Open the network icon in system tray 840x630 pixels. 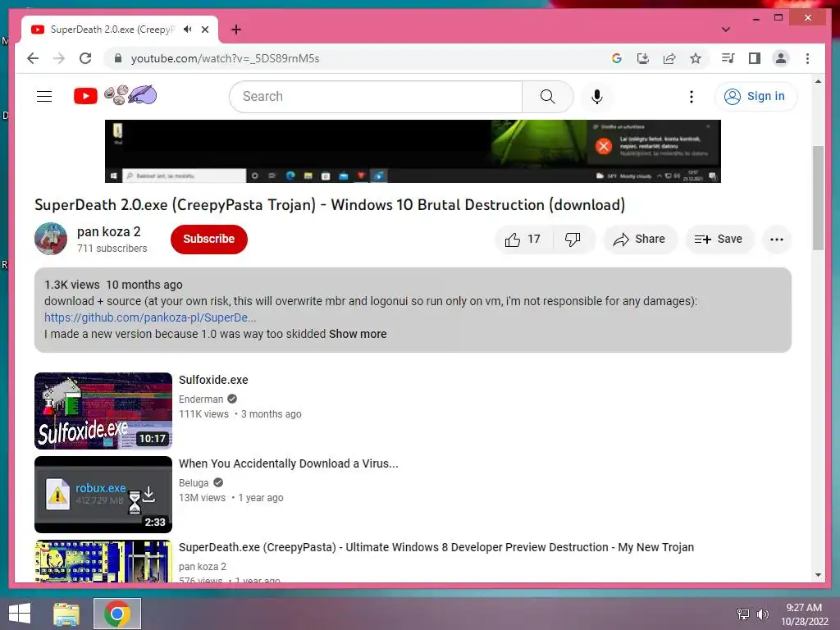pyautogui.click(x=743, y=614)
